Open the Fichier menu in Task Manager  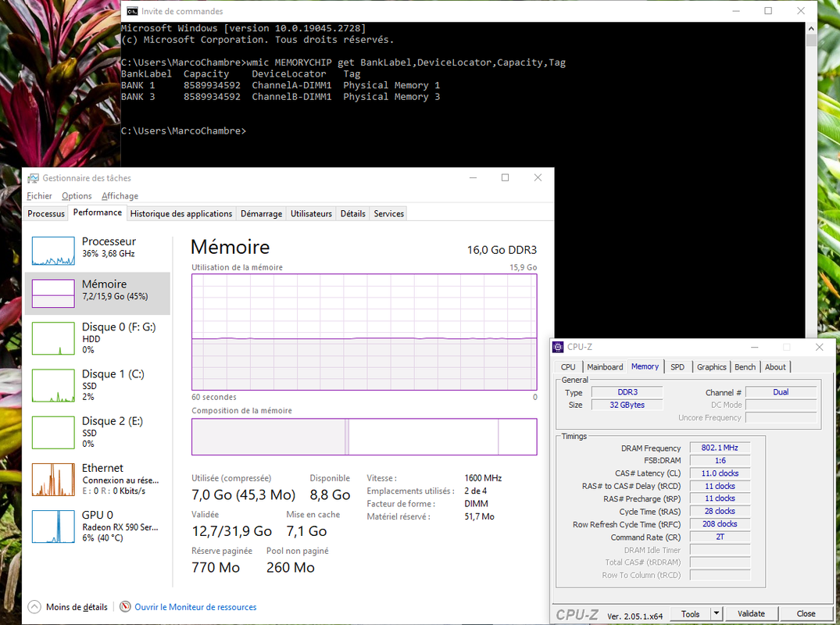[x=39, y=196]
